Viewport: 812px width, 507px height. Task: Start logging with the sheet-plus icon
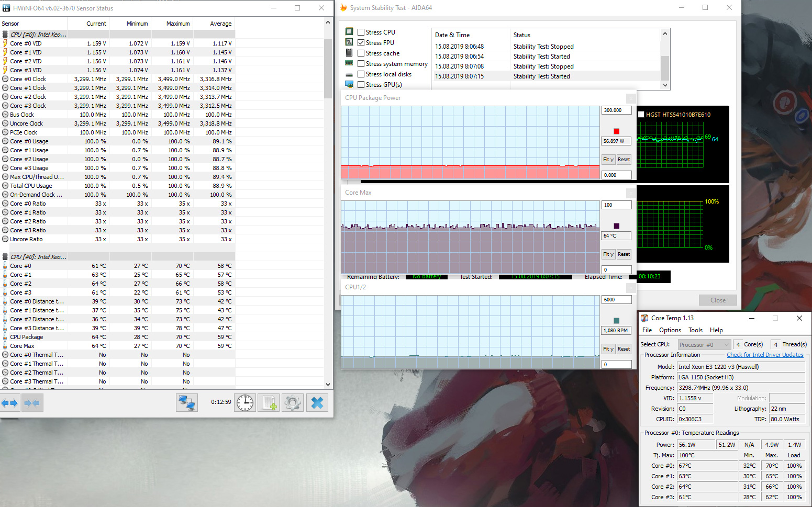(270, 403)
